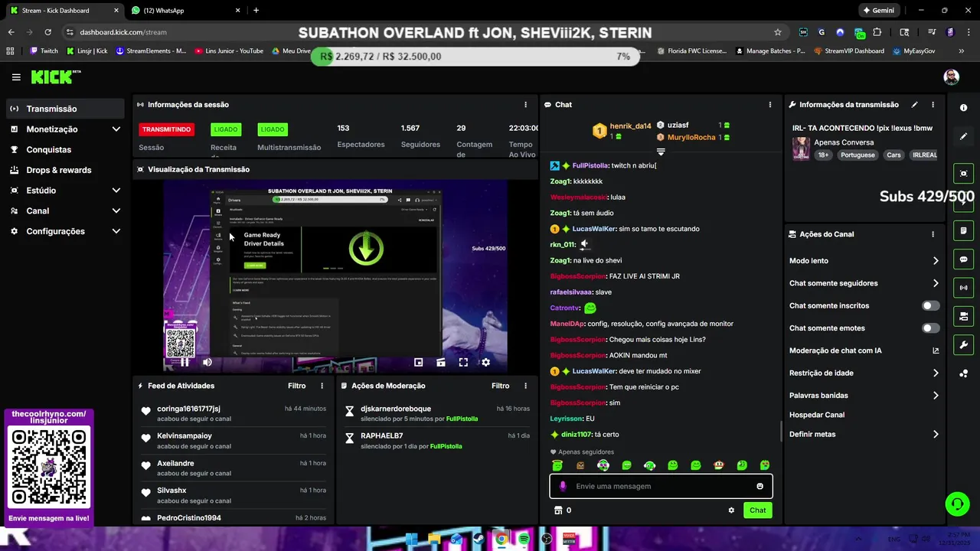Click the Gemini button in Chrome
The height and width of the screenshot is (551, 980).
879,11
